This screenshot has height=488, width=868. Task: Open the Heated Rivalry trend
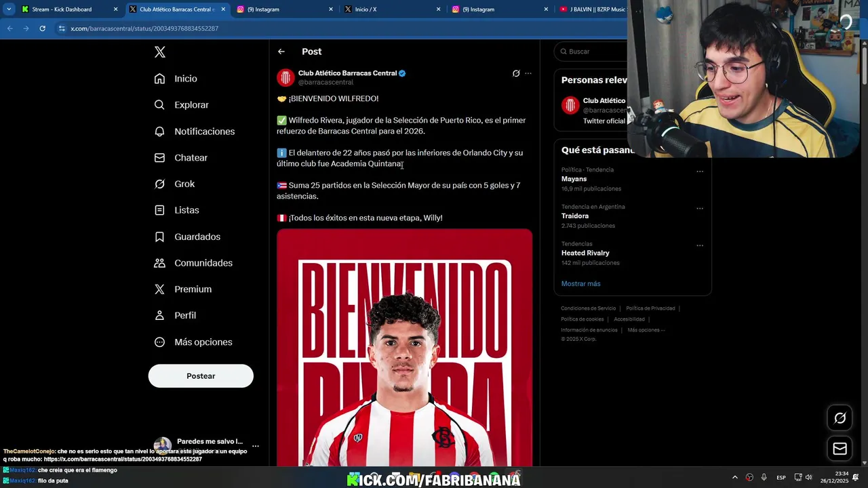click(585, 253)
